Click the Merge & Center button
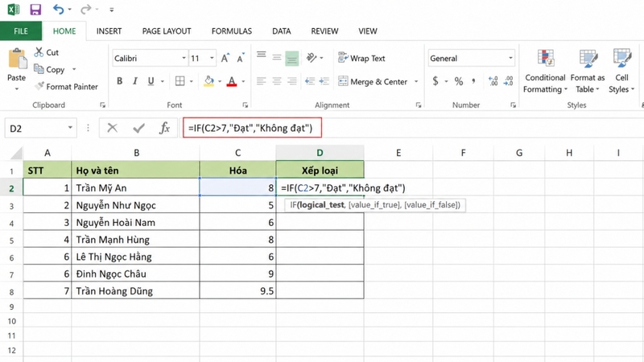The height and width of the screenshot is (362, 644). [x=373, y=82]
